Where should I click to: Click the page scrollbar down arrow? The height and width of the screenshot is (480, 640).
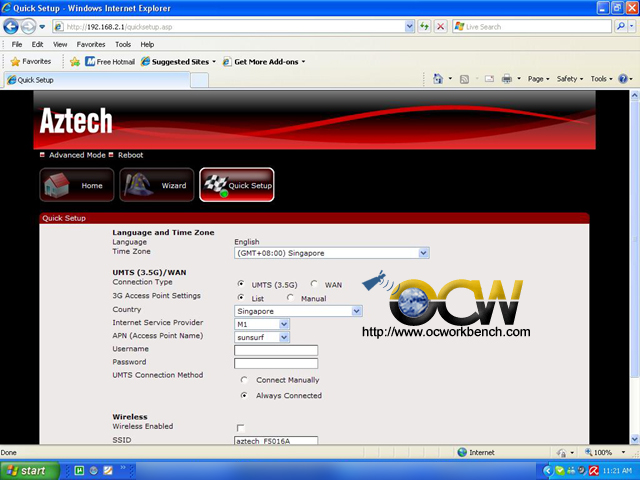click(635, 439)
